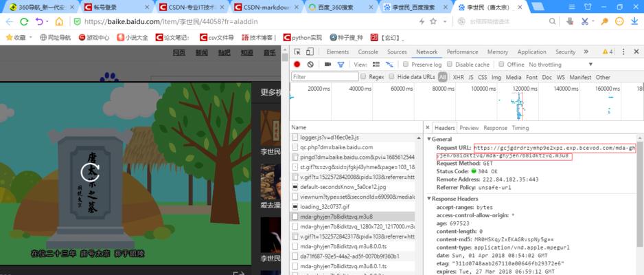Open dropdown beside scissors screenshot tool
This screenshot has width=644, height=275.
coord(593,22)
